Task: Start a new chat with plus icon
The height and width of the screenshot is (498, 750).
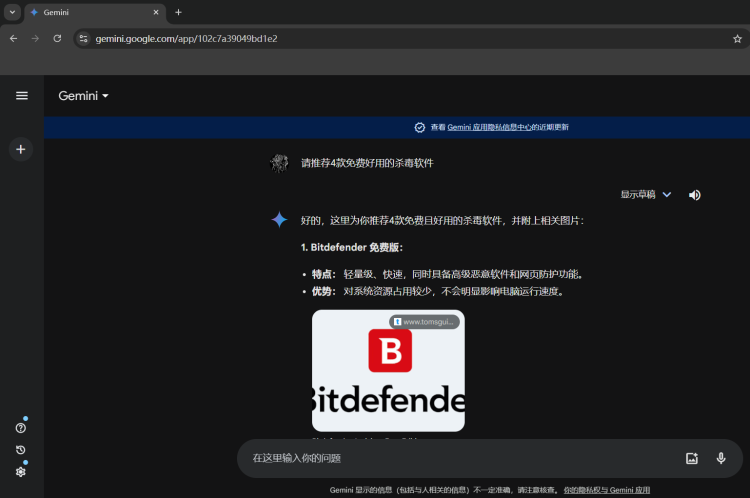Action: click(x=21, y=149)
